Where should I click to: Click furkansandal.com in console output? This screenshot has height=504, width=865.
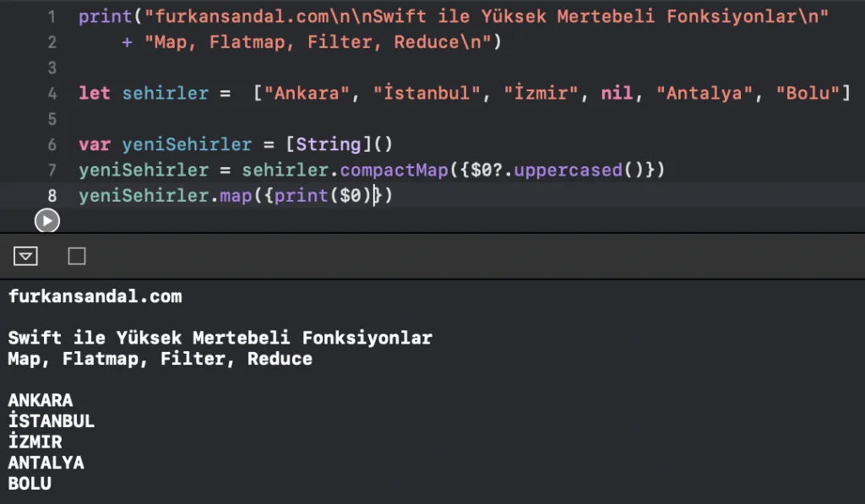95,296
